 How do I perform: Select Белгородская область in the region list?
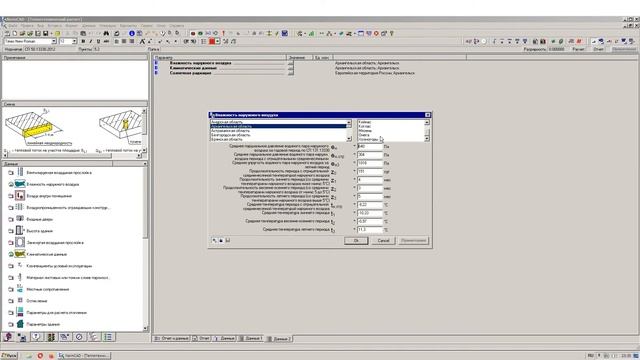[278, 135]
